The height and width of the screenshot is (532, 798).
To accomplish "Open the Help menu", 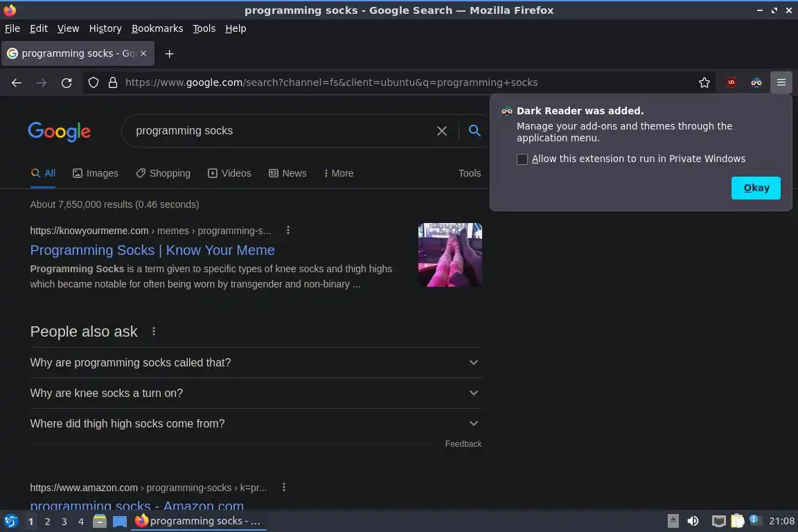I will coord(236,28).
